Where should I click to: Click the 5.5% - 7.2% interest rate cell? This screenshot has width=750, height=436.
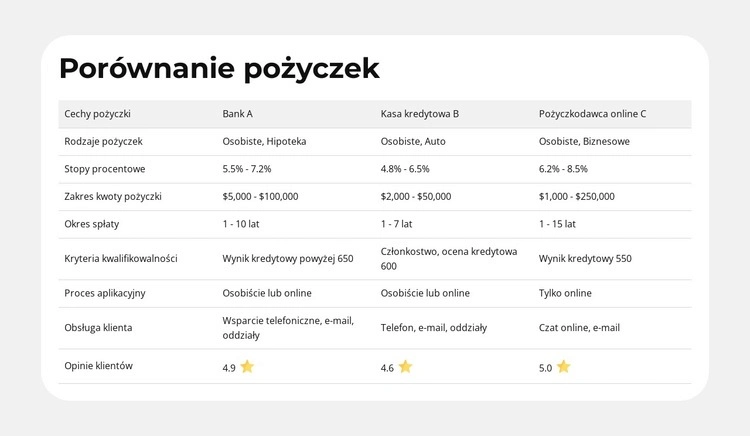[247, 169]
